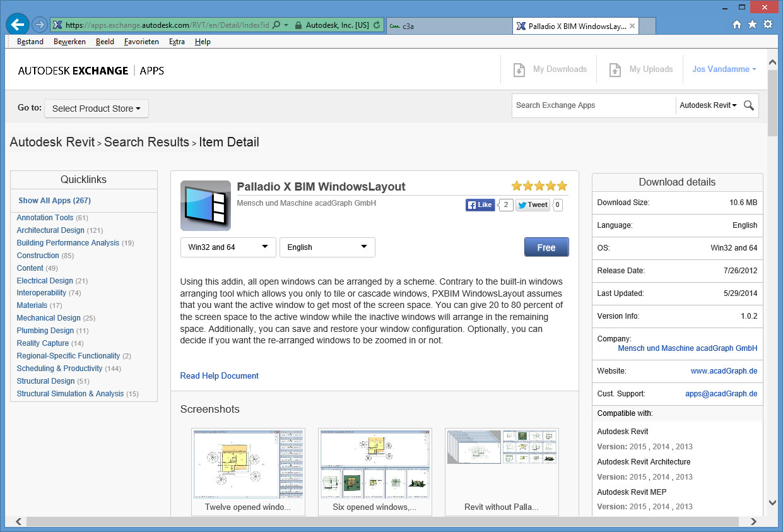The width and height of the screenshot is (783, 532).
Task: Click the browser forward arrow button
Action: 40,25
